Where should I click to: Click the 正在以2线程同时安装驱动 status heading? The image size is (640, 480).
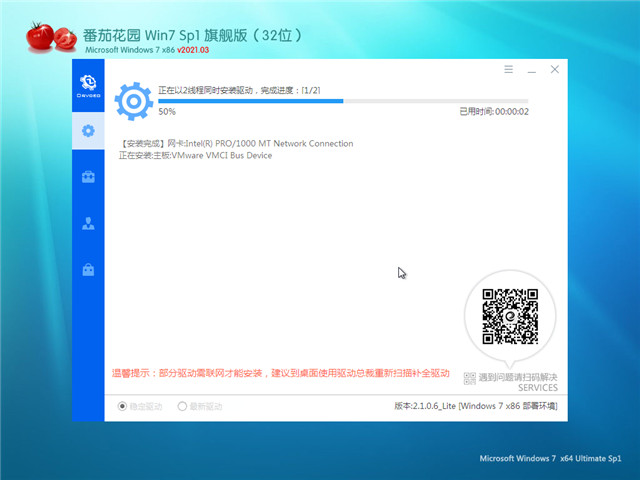(239, 90)
